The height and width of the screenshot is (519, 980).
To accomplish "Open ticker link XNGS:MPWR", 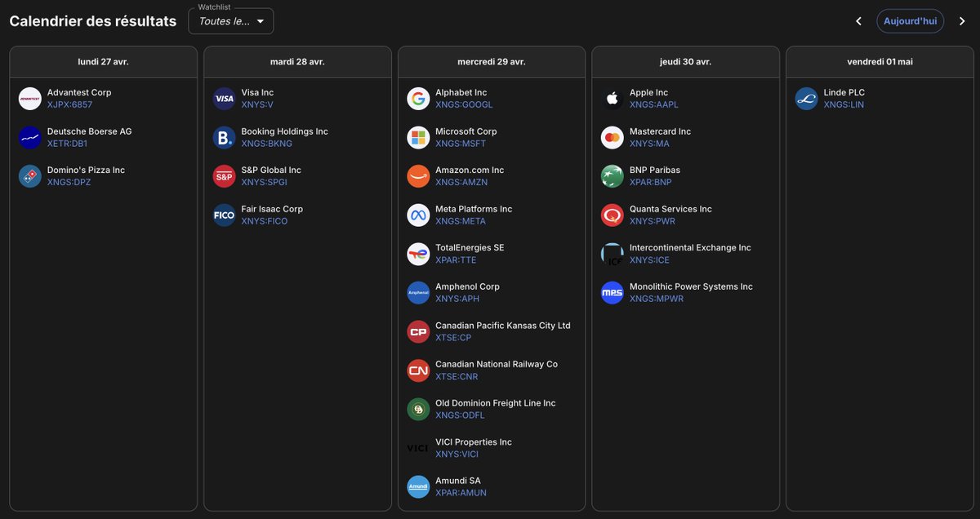I will click(x=657, y=299).
